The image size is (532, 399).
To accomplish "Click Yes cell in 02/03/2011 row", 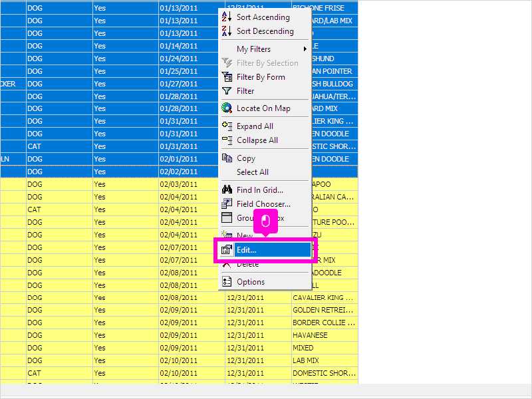I will click(x=126, y=184).
